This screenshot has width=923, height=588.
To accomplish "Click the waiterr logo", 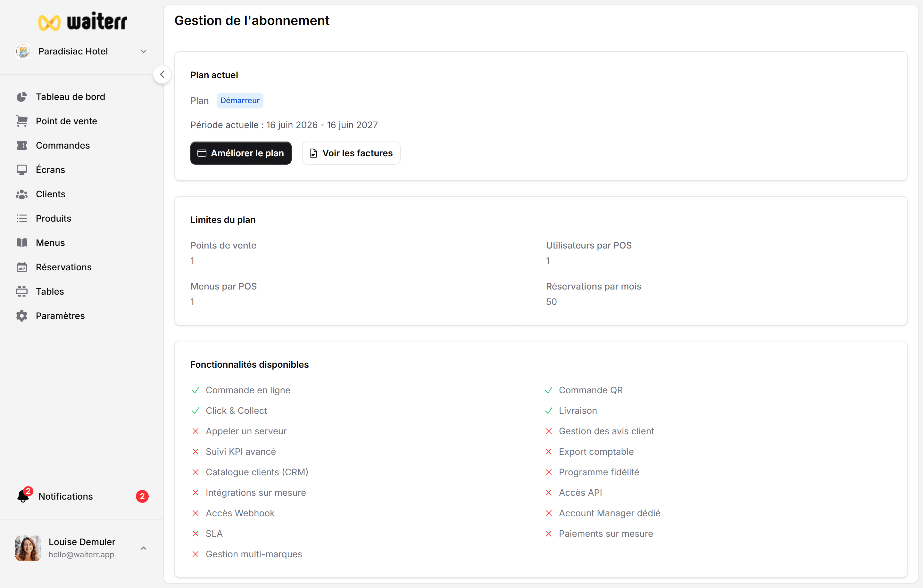I will click(82, 21).
